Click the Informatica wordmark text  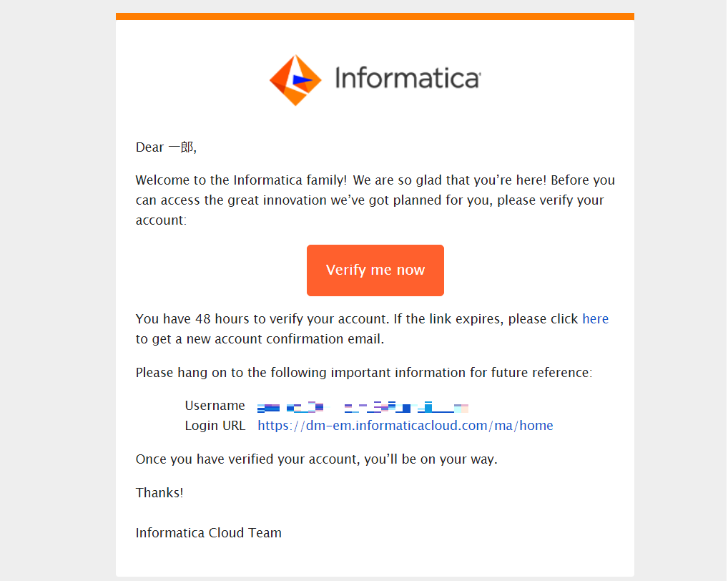[x=405, y=79]
